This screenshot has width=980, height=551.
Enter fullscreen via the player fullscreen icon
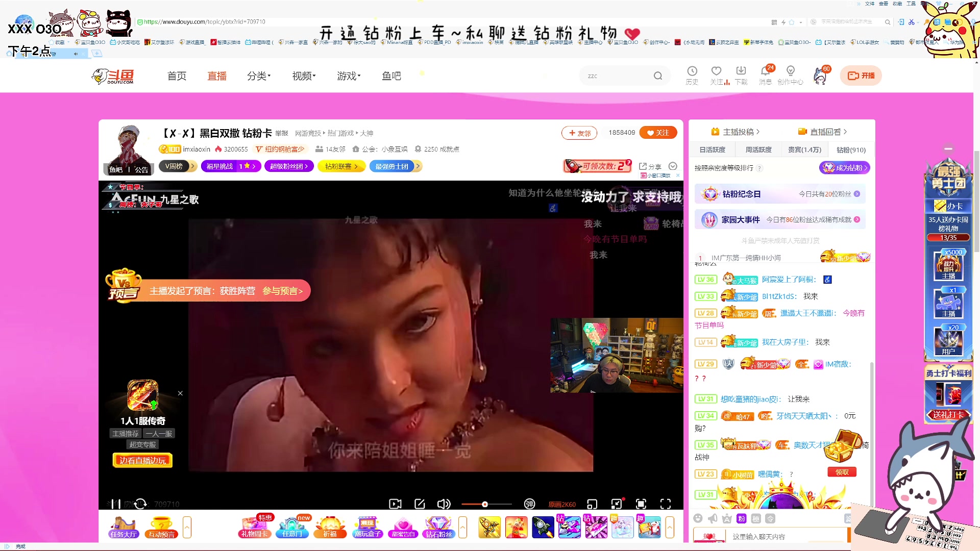click(665, 504)
